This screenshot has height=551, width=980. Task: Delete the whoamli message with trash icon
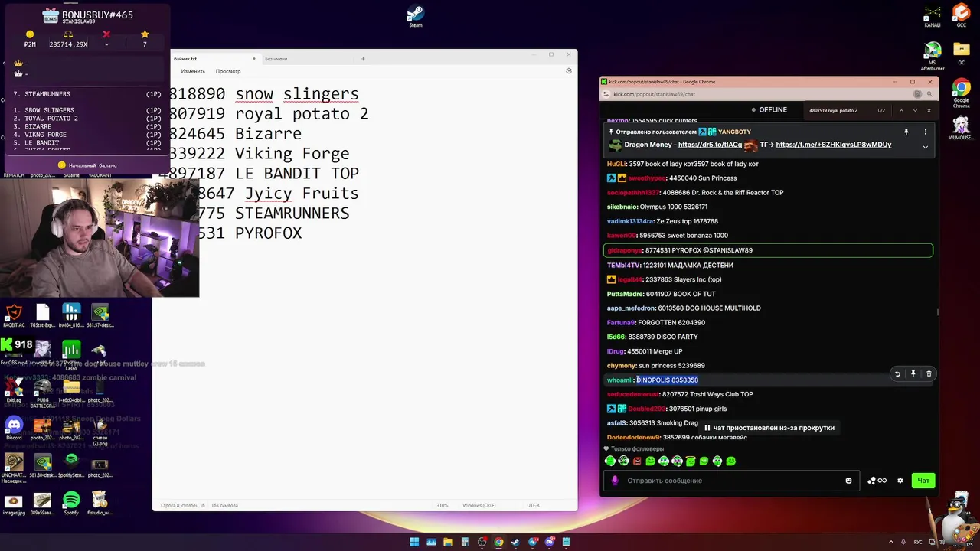pyautogui.click(x=929, y=374)
